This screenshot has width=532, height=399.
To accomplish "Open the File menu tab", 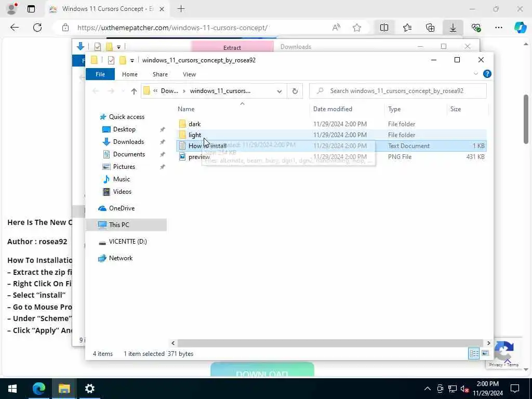I will (100, 74).
